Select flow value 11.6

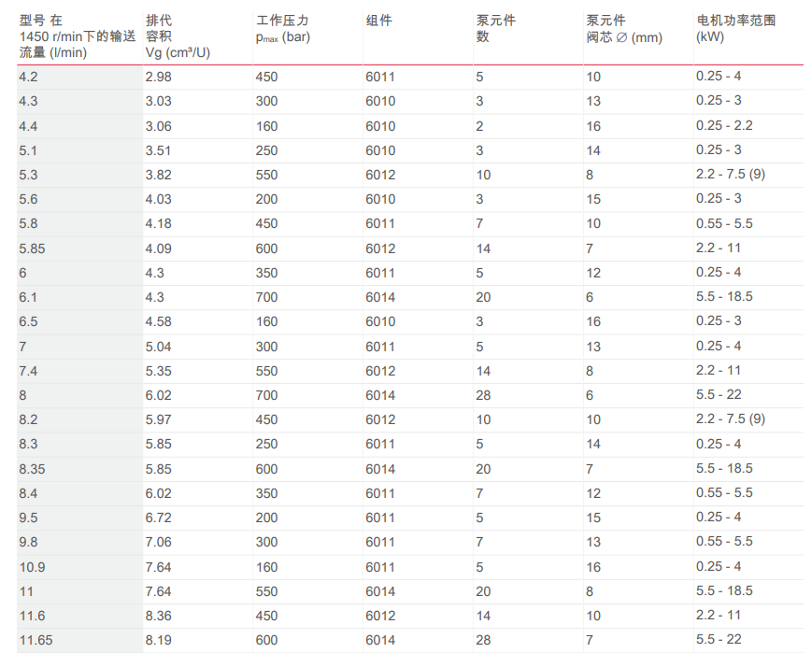coord(32,617)
